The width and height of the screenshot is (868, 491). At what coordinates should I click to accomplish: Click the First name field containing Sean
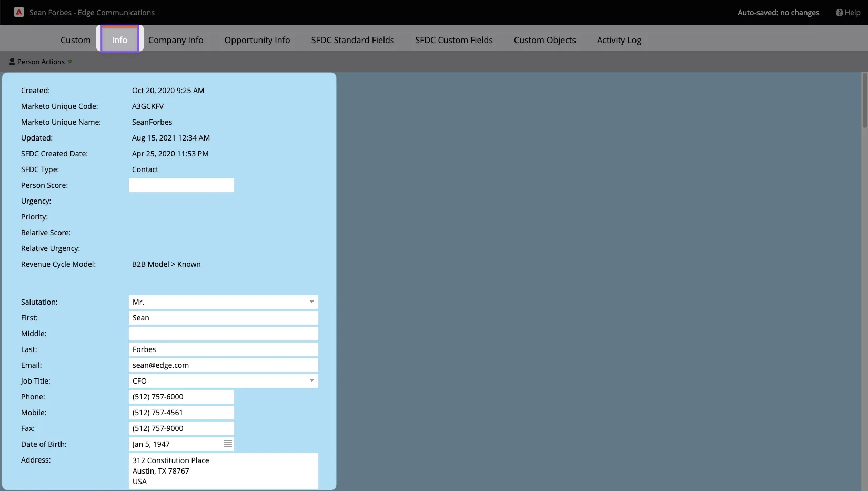click(x=224, y=318)
